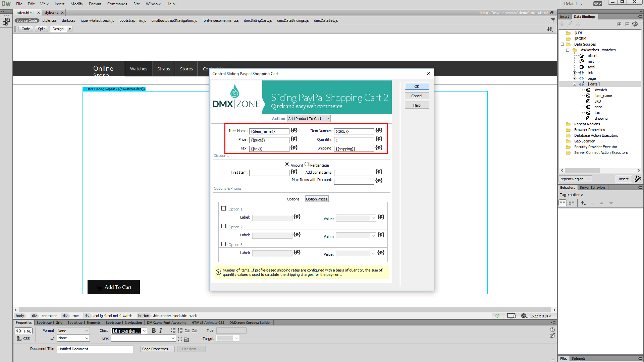The height and width of the screenshot is (362, 644).
Task: Open the DMXzone Font Awesome tab
Action: point(167,323)
